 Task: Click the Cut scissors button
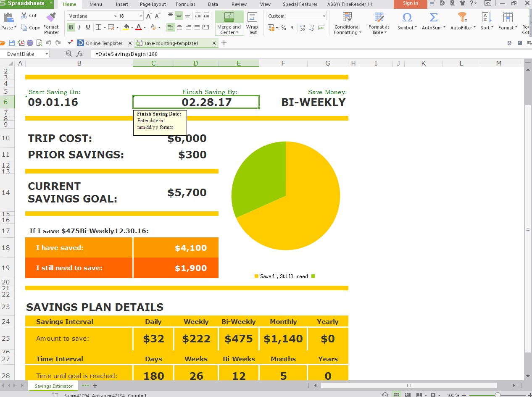[29, 16]
